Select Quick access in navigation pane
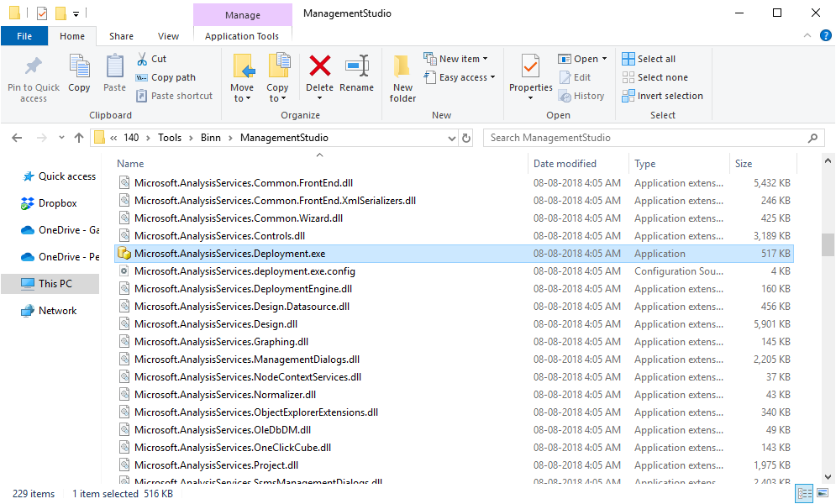836x504 pixels. click(x=59, y=176)
